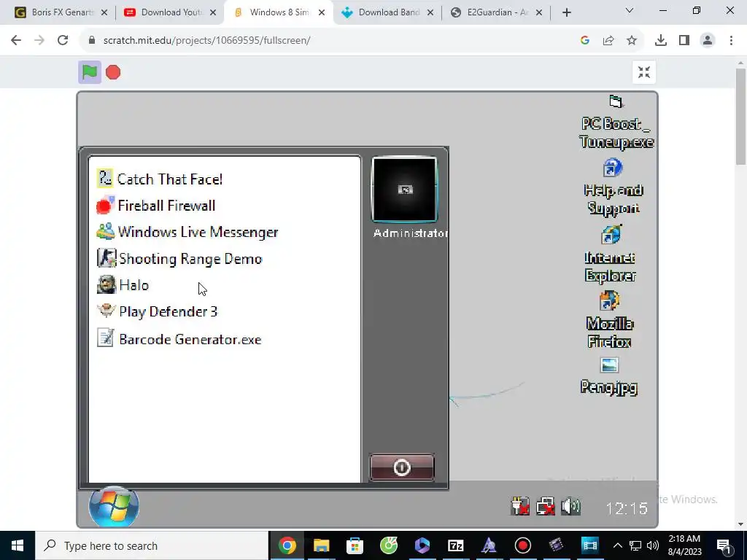
Task: Open the Chrome downloads icon
Action: (x=661, y=41)
